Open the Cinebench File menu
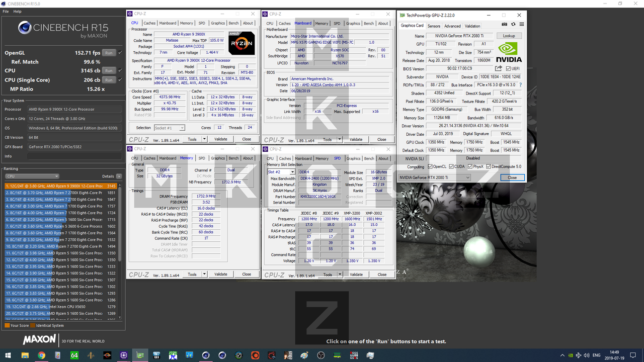This screenshot has height=362, width=644. pyautogui.click(x=6, y=11)
